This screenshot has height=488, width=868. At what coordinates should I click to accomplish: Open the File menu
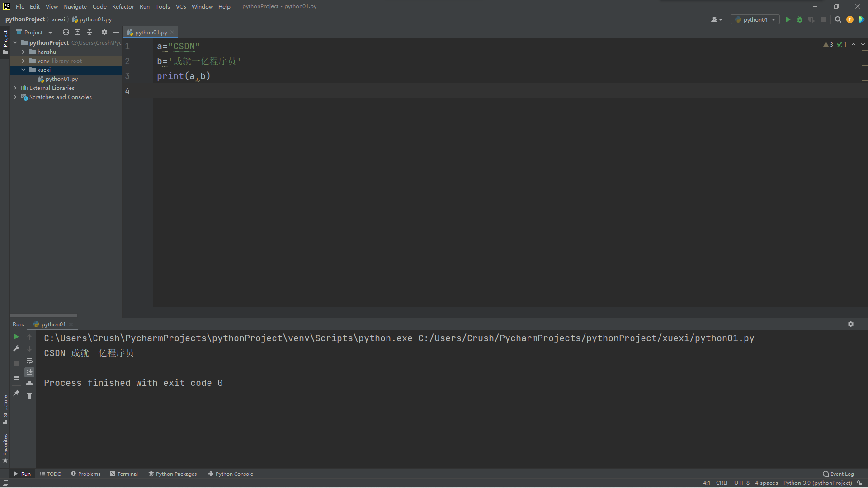tap(20, 6)
